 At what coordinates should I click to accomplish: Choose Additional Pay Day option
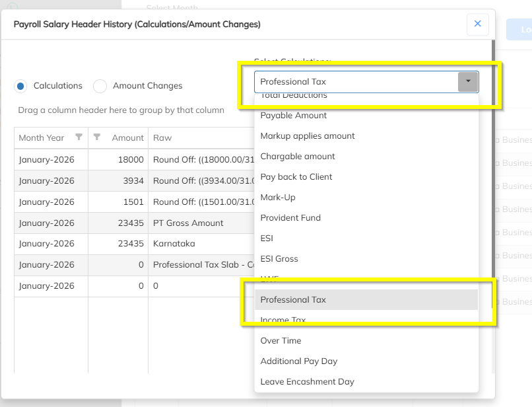click(x=299, y=361)
